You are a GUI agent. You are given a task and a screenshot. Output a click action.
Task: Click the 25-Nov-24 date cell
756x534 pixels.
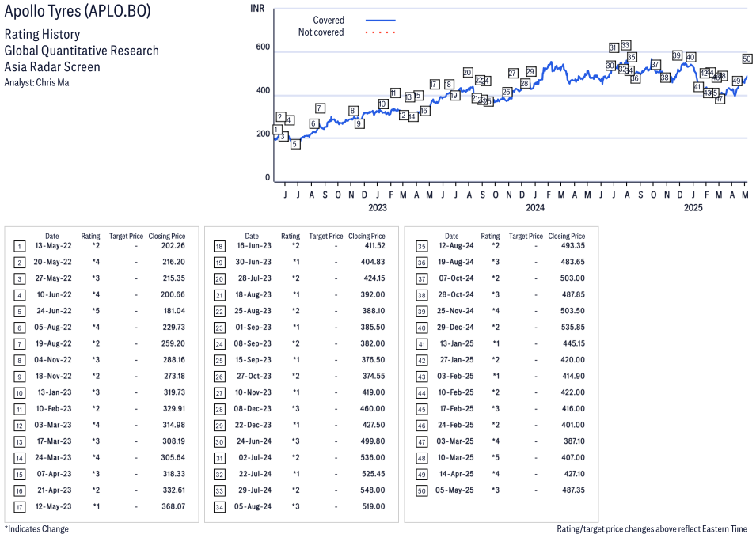455,311
